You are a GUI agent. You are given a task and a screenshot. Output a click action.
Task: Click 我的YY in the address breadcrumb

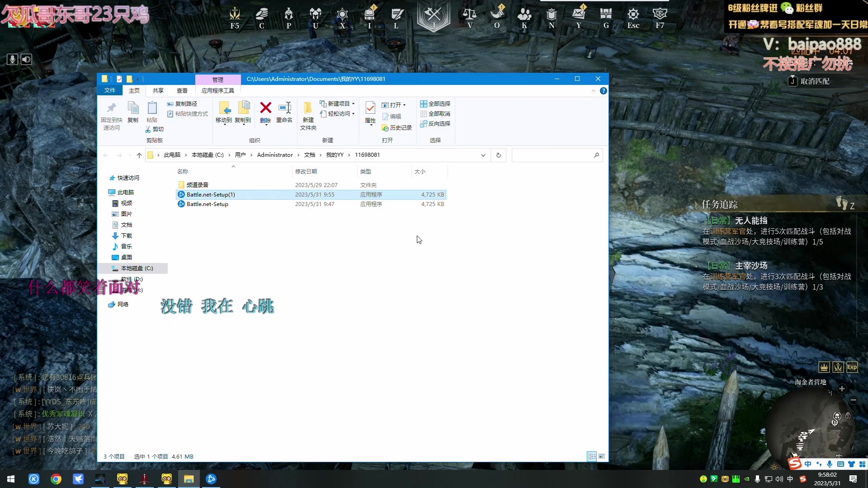point(335,155)
